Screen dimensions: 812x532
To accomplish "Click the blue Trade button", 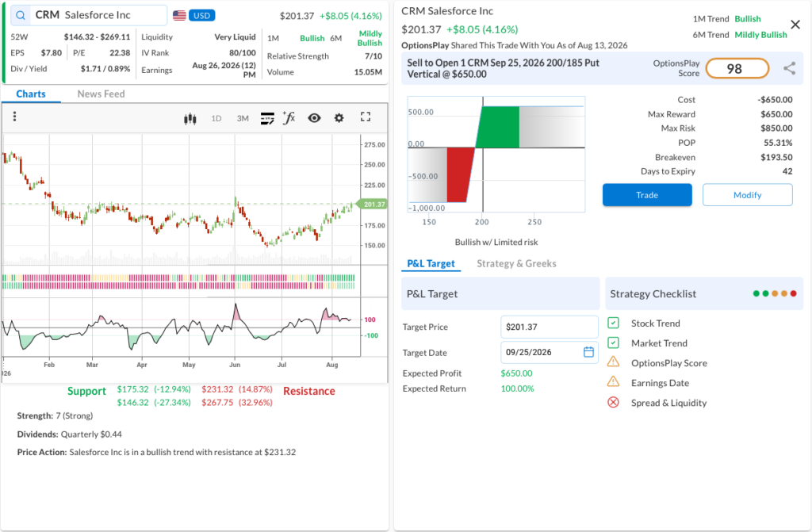I will (647, 195).
